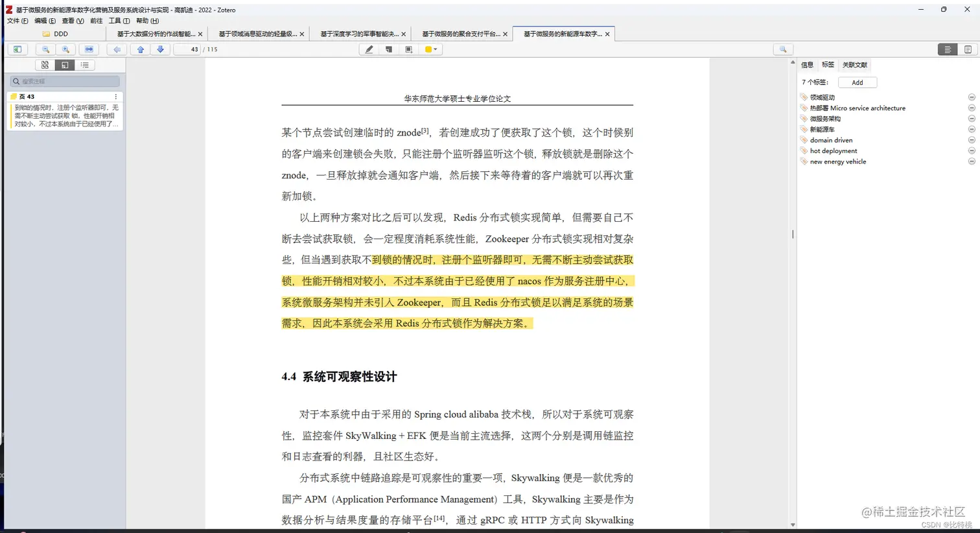Open the page 43 annotation options menu

(115, 96)
